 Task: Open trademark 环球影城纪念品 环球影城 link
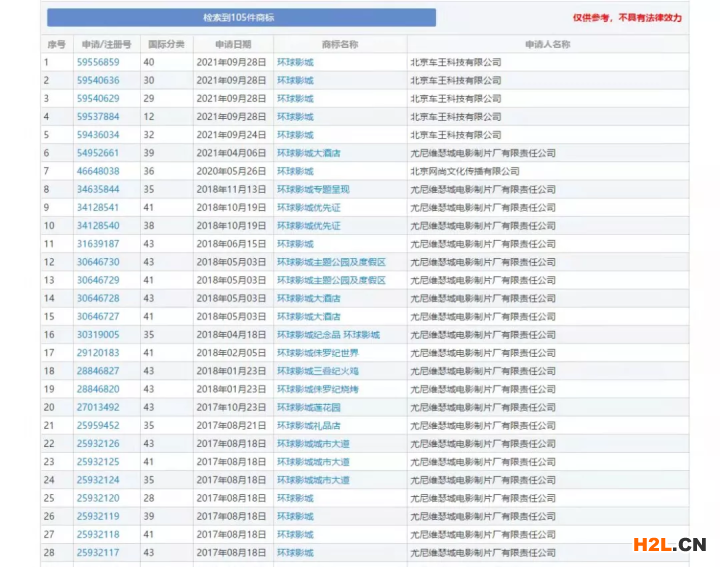328,335
